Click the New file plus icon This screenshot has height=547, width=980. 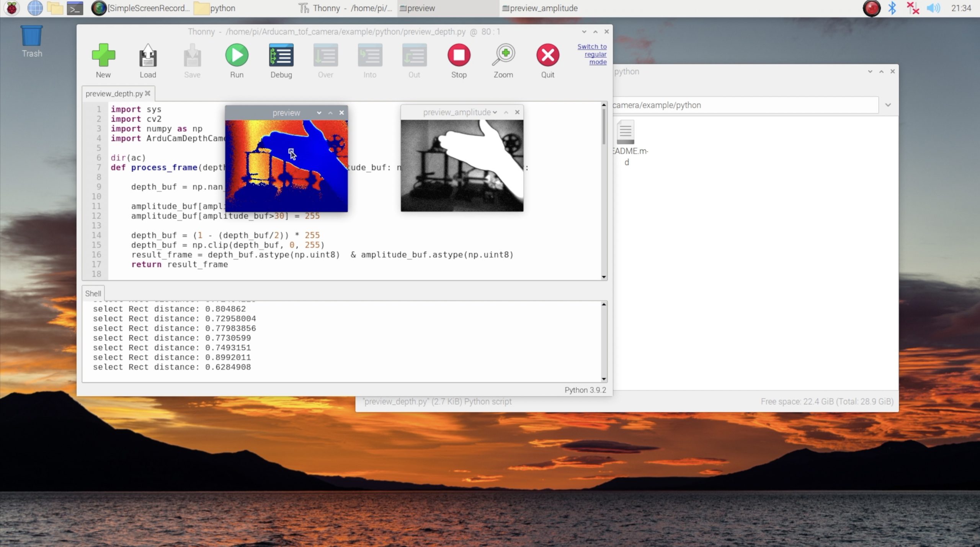[x=103, y=55]
